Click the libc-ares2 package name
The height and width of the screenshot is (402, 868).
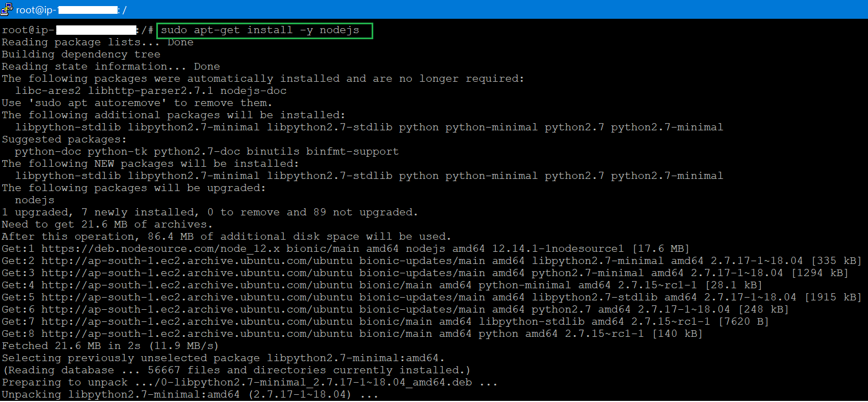(x=48, y=91)
